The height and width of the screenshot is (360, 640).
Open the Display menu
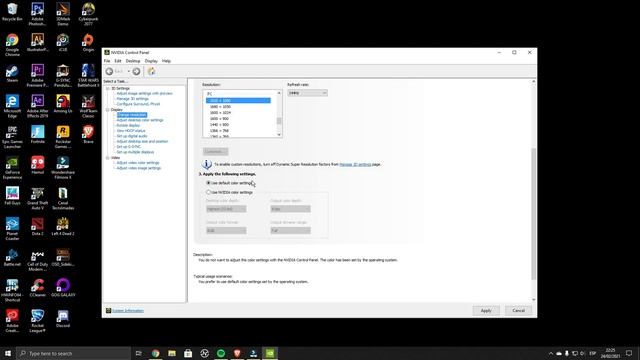click(x=151, y=61)
